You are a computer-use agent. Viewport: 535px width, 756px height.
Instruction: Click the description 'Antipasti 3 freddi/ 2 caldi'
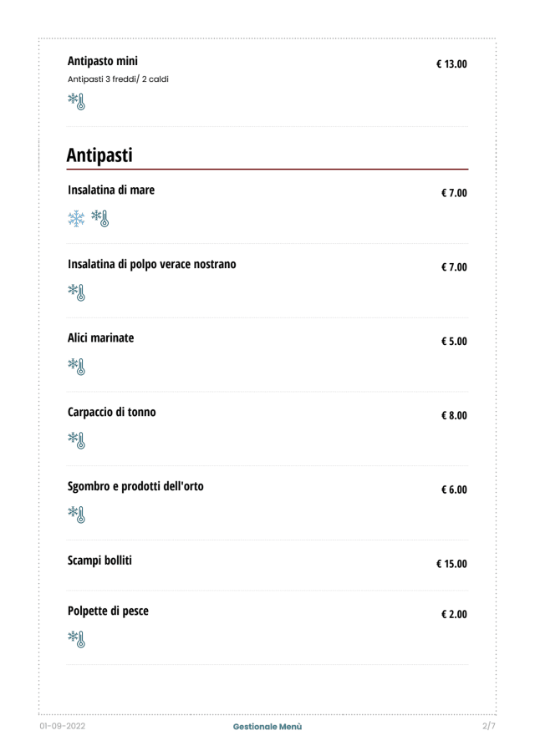[x=118, y=79]
